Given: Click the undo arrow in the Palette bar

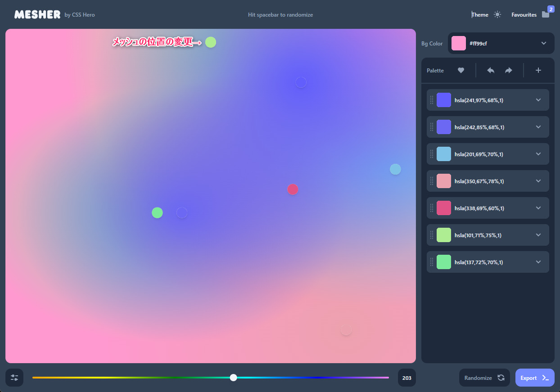Looking at the screenshot, I should pyautogui.click(x=491, y=70).
